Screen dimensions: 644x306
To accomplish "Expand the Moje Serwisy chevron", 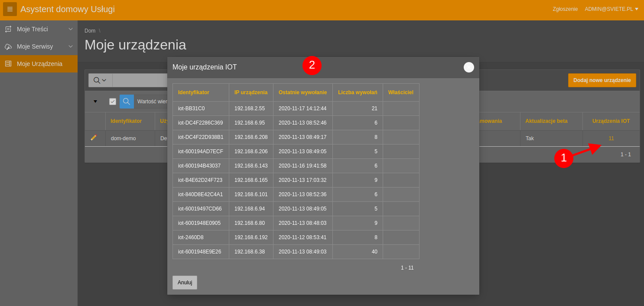I will tap(71, 46).
